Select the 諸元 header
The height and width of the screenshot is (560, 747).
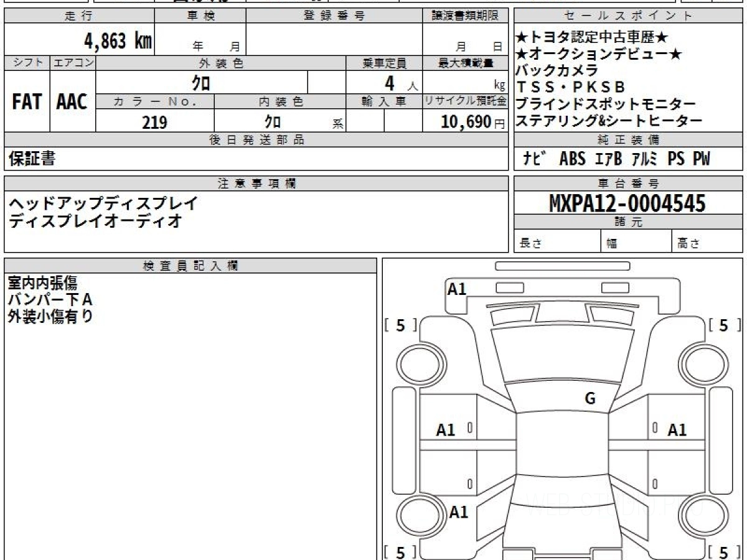click(x=629, y=222)
